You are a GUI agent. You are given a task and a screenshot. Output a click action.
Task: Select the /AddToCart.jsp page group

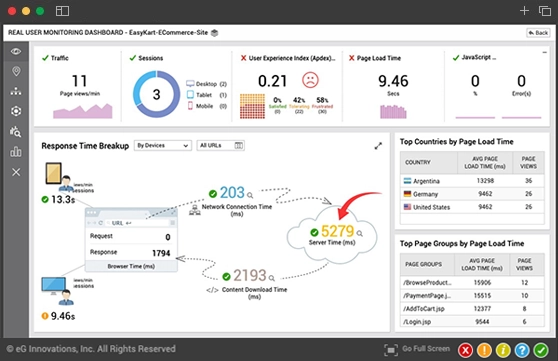click(472, 309)
